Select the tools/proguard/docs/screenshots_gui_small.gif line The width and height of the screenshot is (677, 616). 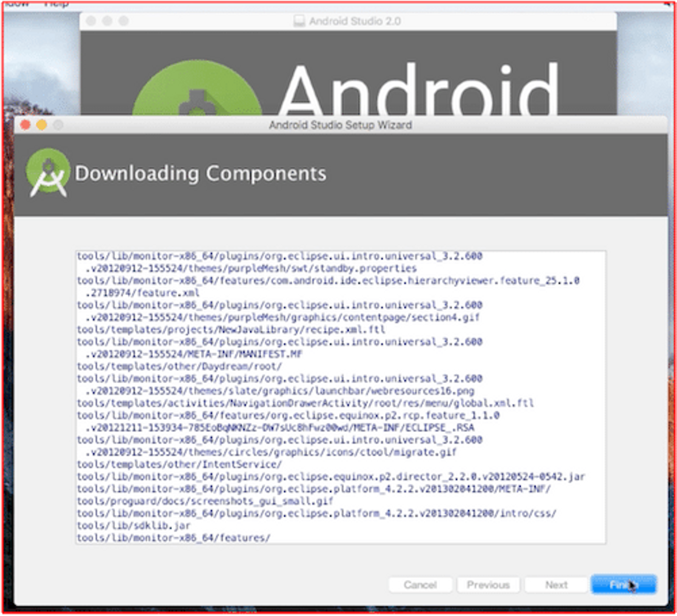[205, 501]
